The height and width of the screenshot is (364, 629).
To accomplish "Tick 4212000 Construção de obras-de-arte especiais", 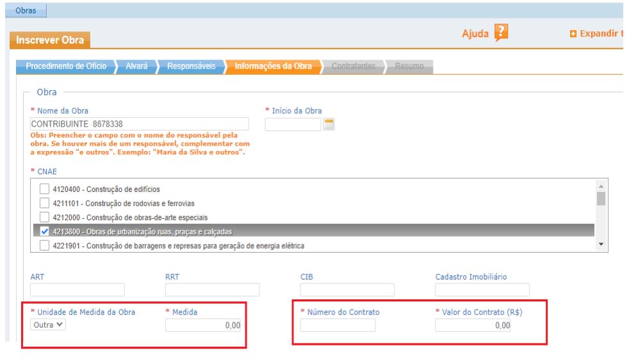I will 44,217.
